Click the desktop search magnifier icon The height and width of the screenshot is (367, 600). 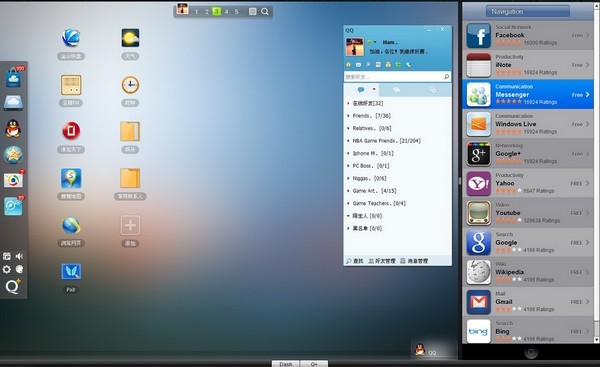coord(265,11)
